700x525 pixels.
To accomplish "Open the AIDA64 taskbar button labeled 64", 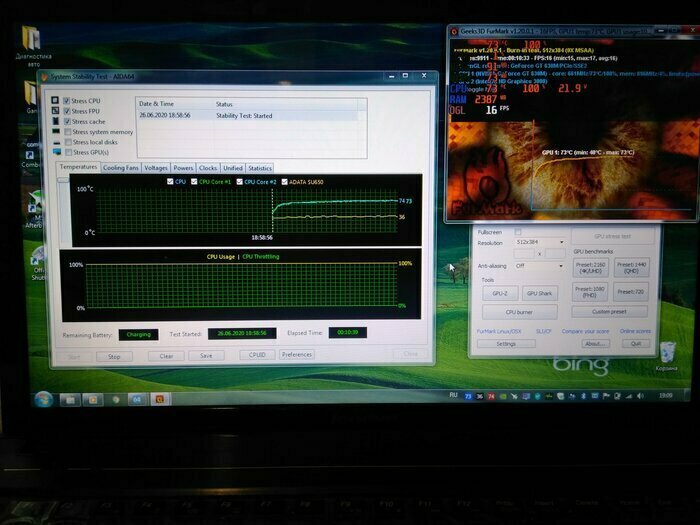I will 137,399.
